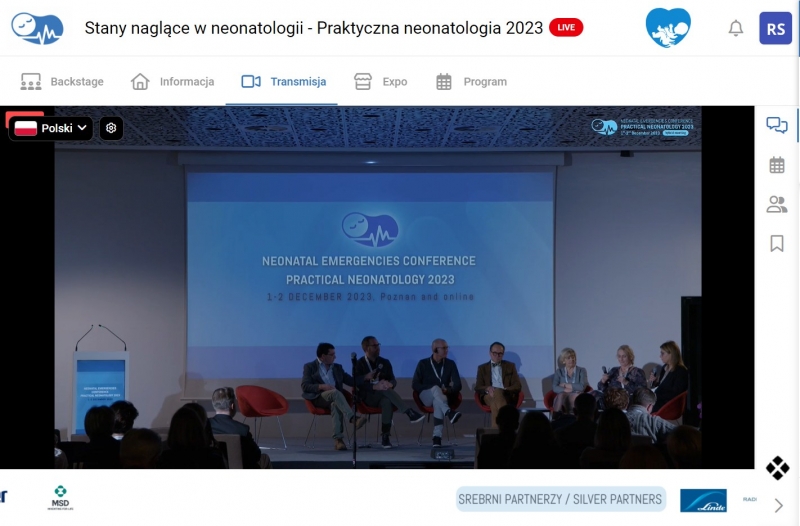Open the chat panel icon in sidebar

pos(776,126)
